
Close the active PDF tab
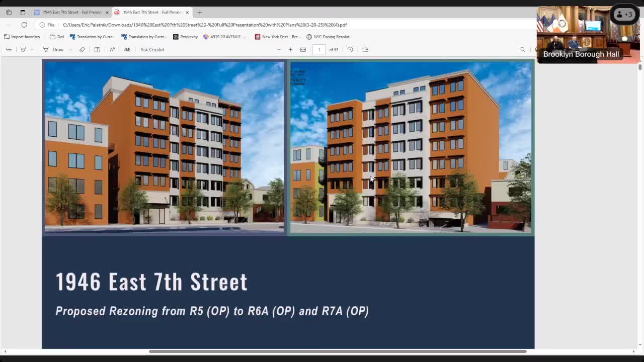pyautogui.click(x=187, y=12)
